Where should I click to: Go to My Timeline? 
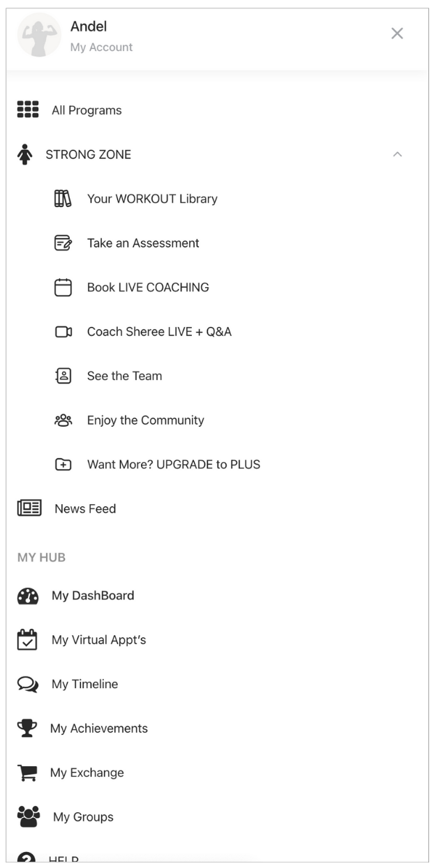[x=84, y=684]
